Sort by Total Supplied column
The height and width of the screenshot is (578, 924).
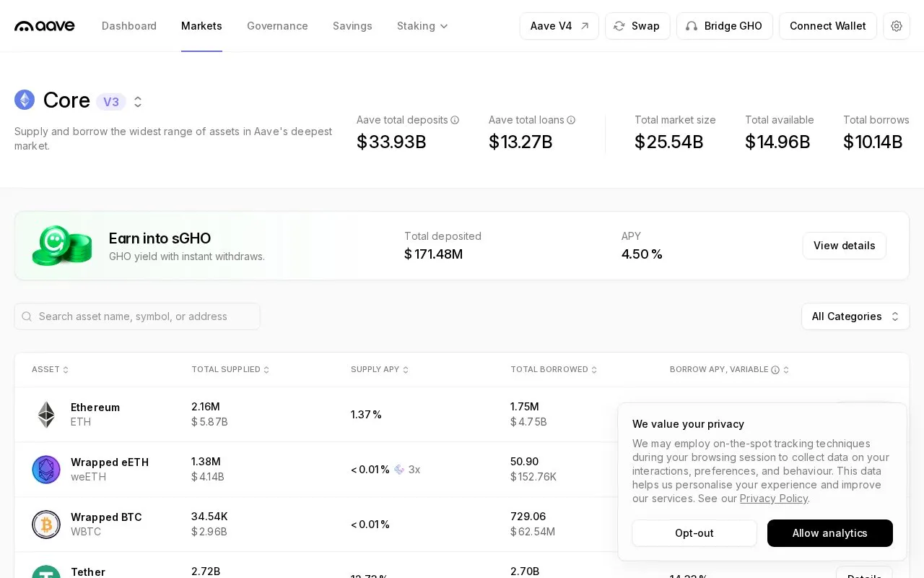coord(230,369)
